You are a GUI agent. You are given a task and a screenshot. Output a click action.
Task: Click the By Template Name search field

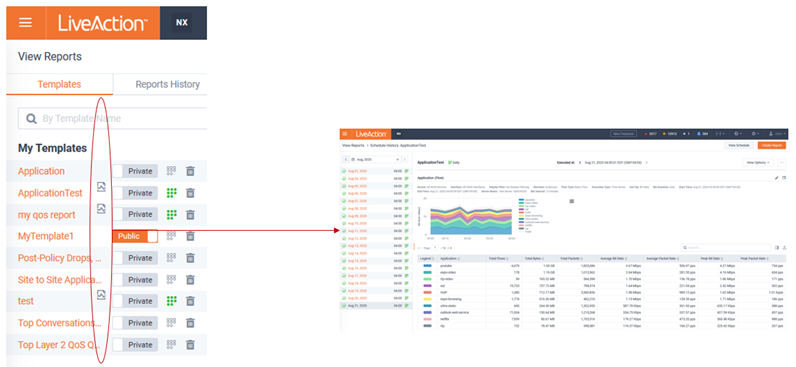(x=113, y=118)
